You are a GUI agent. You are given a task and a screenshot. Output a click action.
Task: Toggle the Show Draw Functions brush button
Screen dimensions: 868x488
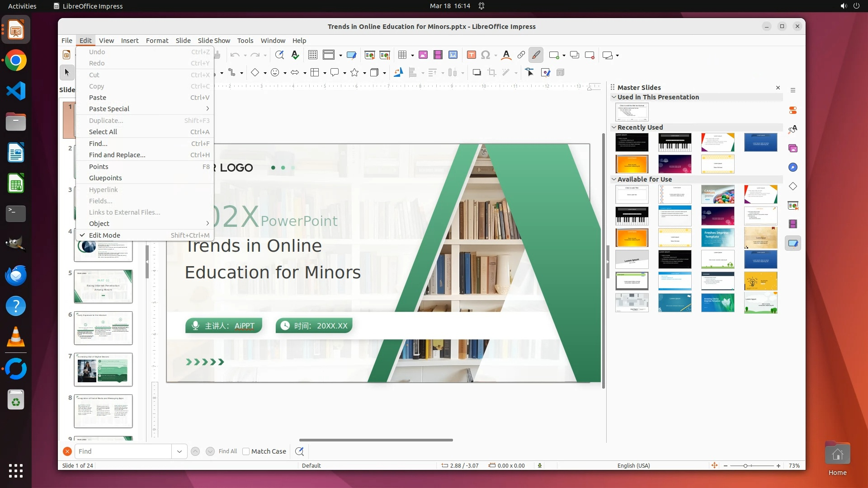coord(536,55)
